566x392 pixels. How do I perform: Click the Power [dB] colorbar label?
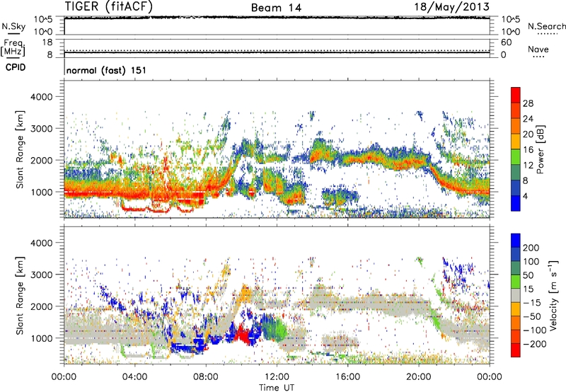pyautogui.click(x=541, y=149)
